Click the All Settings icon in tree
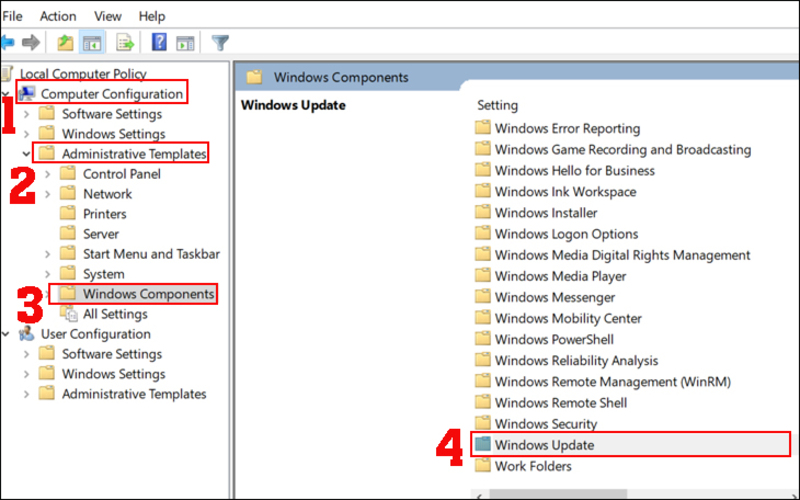The width and height of the screenshot is (800, 500). pos(69,314)
